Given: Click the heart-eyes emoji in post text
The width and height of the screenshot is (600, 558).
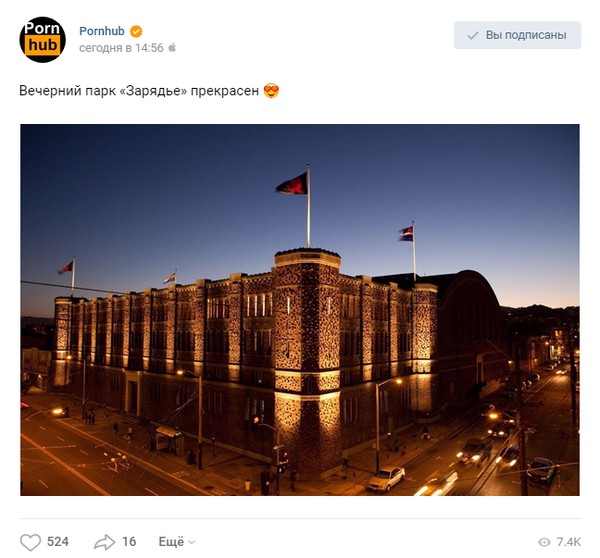Looking at the screenshot, I should coord(271,91).
